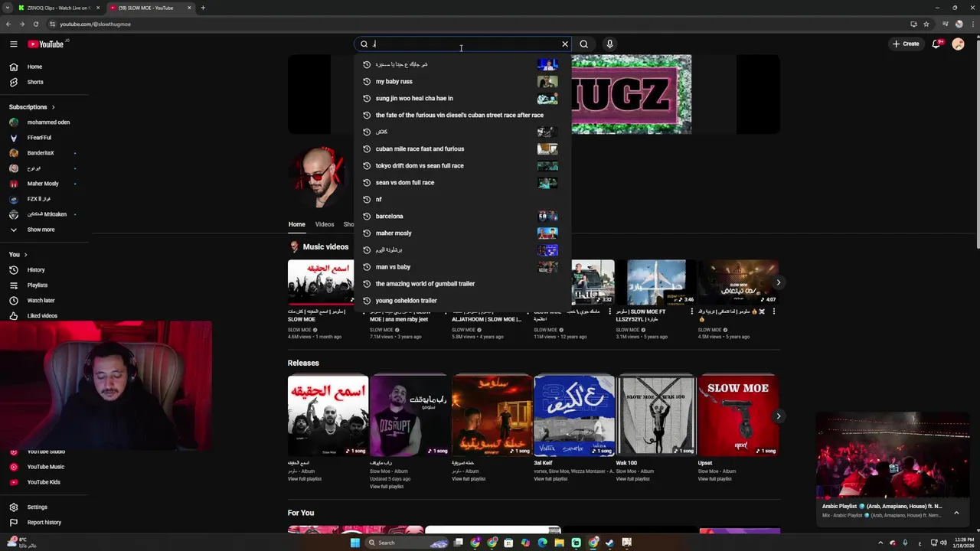Select suggestion 'young osheldon trailer'
Screen dimensions: 980x551
[462, 300]
